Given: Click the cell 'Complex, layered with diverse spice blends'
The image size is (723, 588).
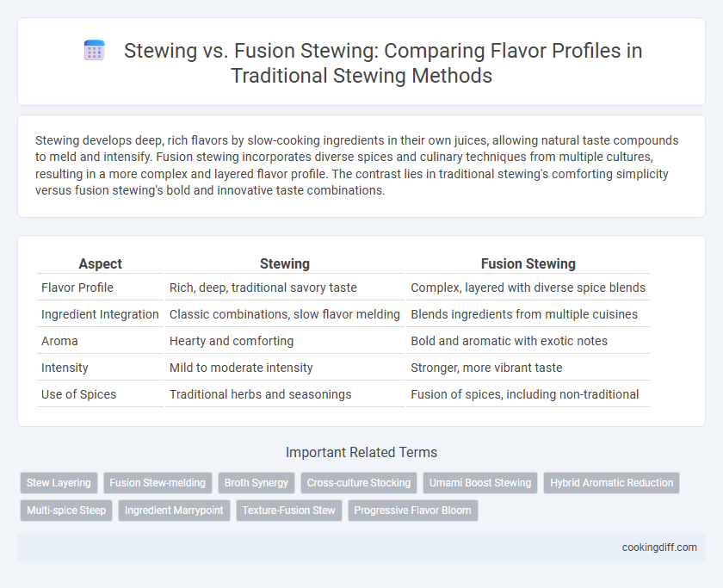Looking at the screenshot, I should (x=528, y=288).
